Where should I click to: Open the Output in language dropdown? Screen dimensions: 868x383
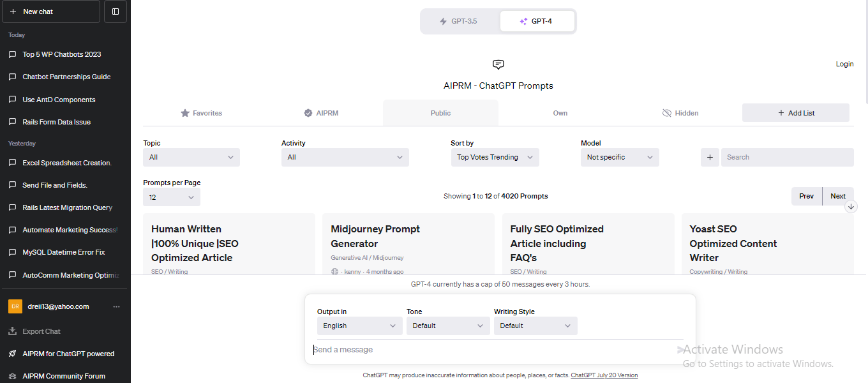coord(359,326)
